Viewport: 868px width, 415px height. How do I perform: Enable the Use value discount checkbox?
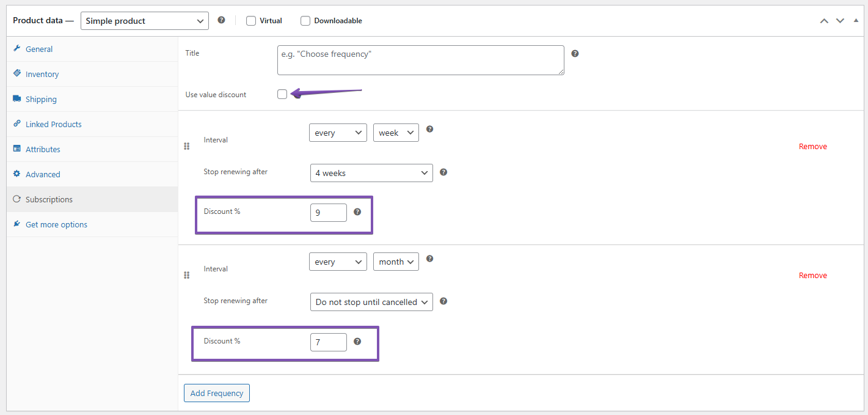click(x=282, y=94)
